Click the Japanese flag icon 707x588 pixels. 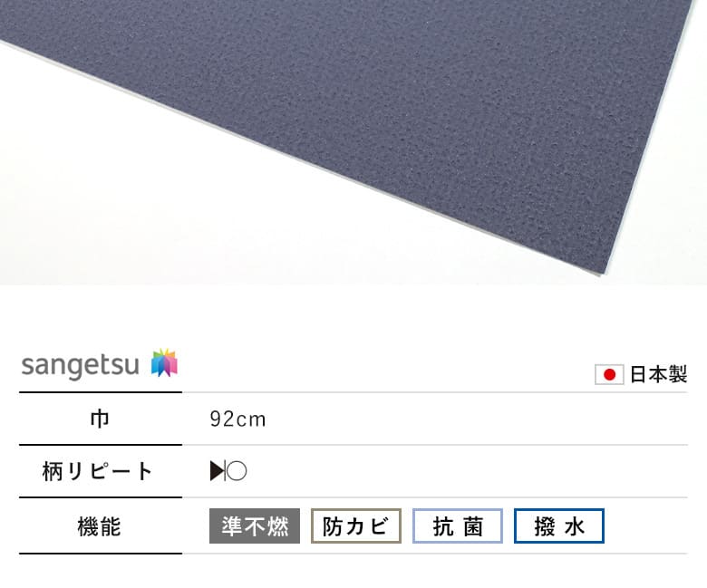[609, 374]
